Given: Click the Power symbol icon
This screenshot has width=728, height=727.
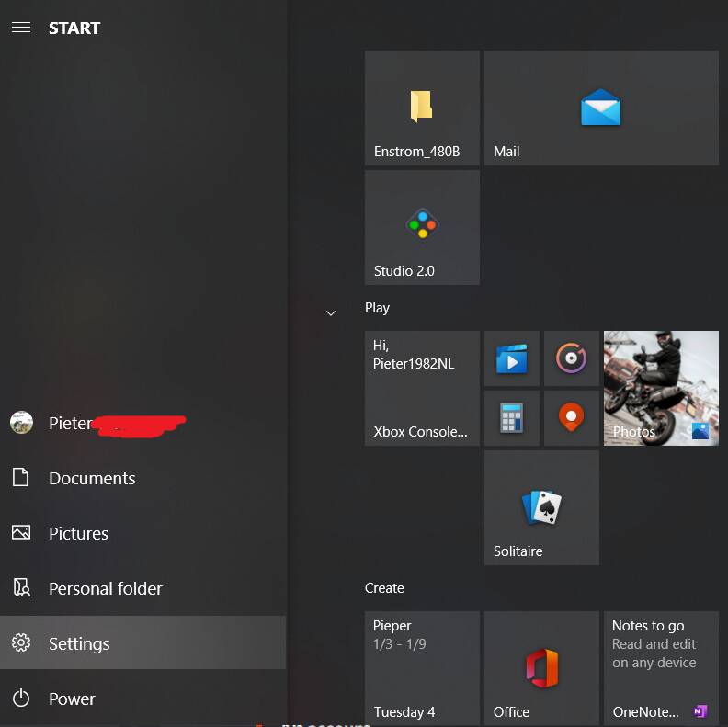Looking at the screenshot, I should click(21, 699).
